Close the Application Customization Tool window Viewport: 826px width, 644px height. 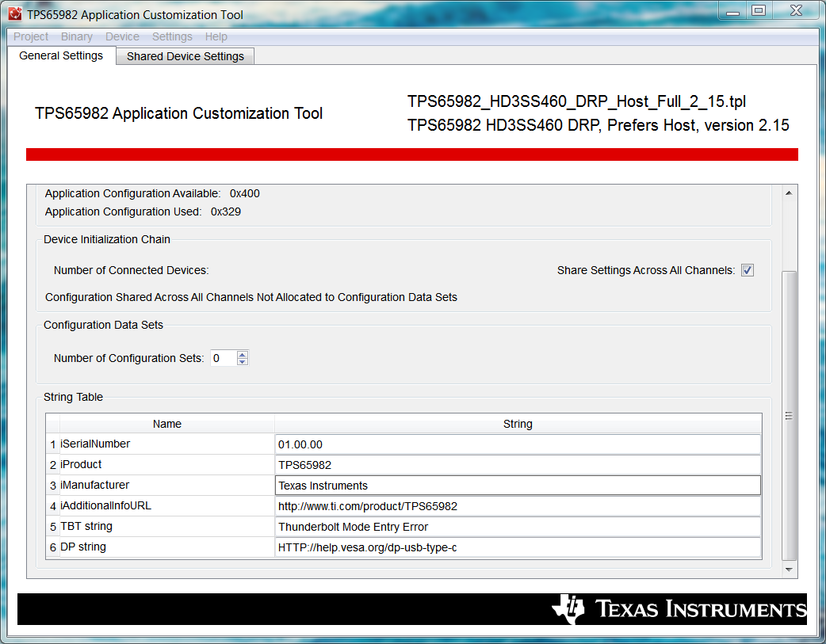[796, 10]
